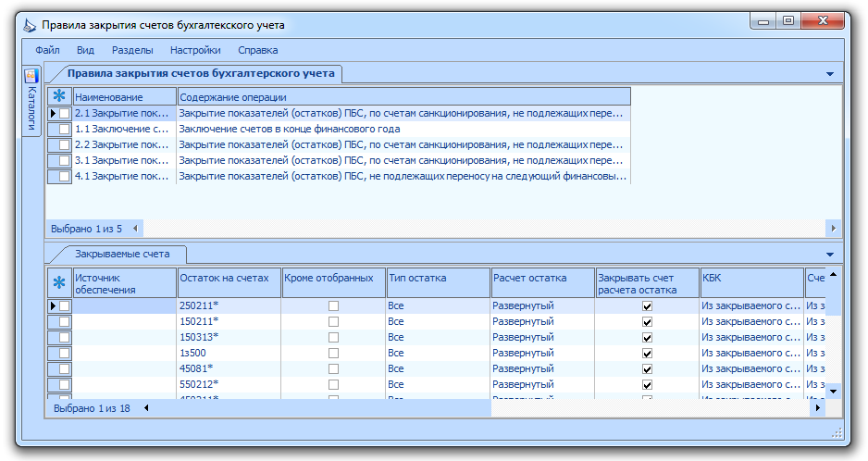Click Развернутый cell in 45081* row
This screenshot has width=868, height=461.
pyautogui.click(x=543, y=369)
